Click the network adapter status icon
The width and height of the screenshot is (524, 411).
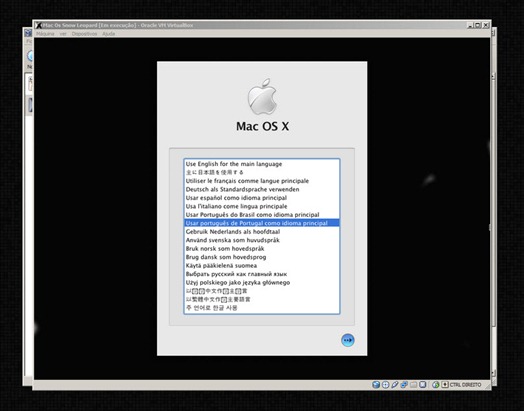click(x=404, y=385)
